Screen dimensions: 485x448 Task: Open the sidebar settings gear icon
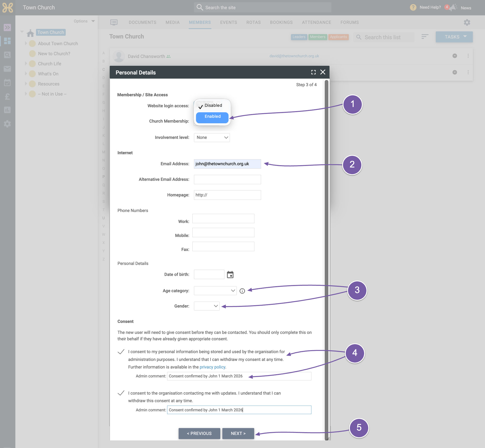point(7,124)
